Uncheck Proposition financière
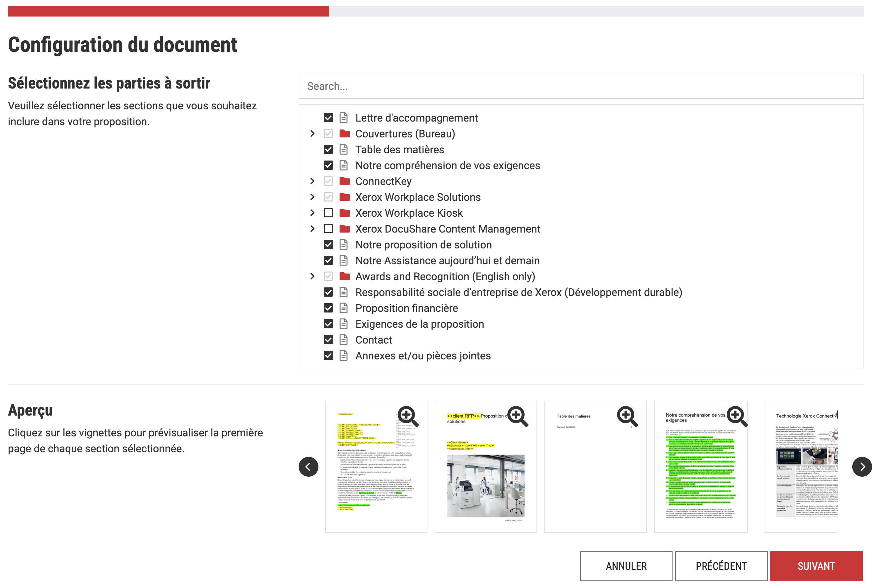Viewport: 880px width, 588px height. [328, 308]
